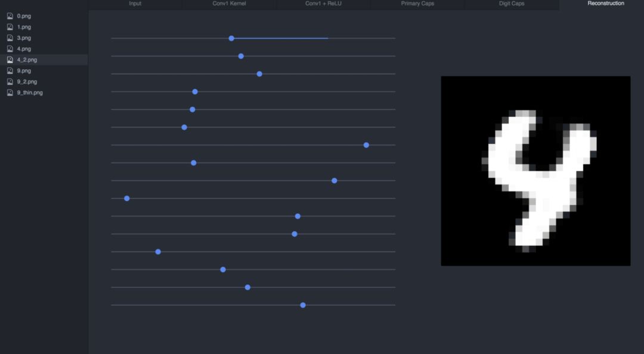Click the second slider's handle

[241, 56]
